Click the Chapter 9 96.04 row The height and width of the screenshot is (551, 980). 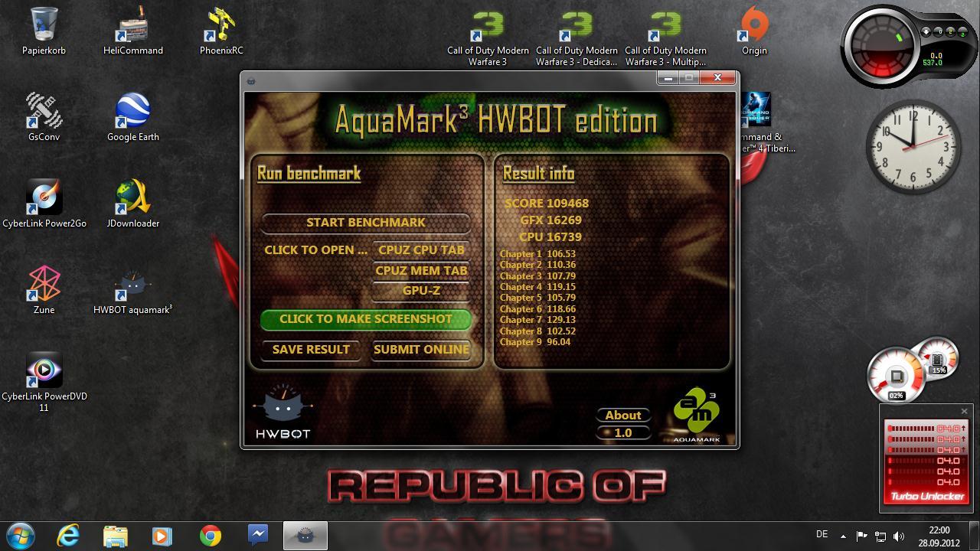coord(535,342)
